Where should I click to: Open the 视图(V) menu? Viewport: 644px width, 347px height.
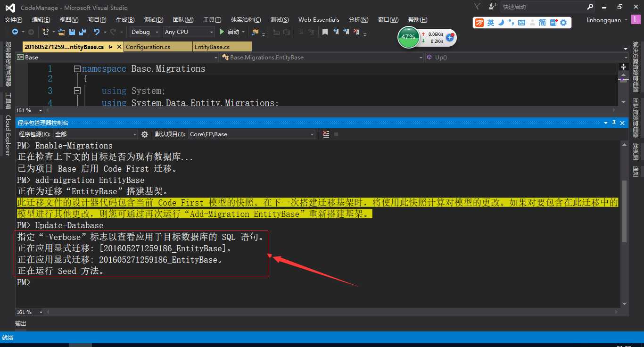pos(69,20)
